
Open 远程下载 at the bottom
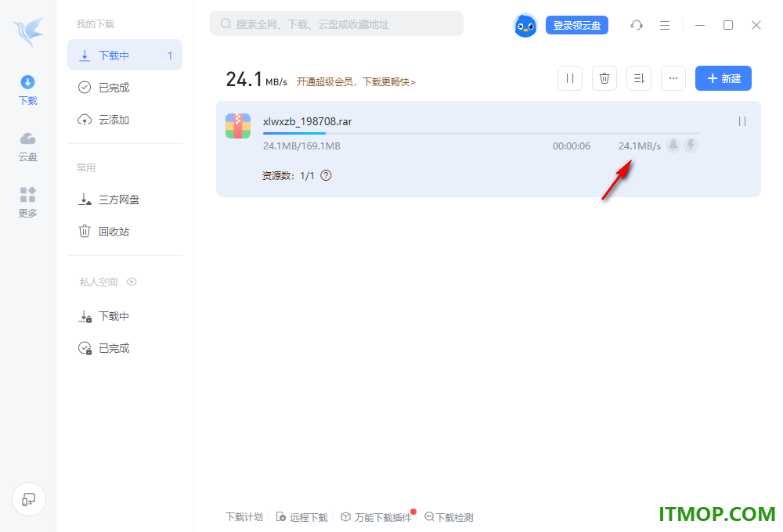(x=302, y=517)
